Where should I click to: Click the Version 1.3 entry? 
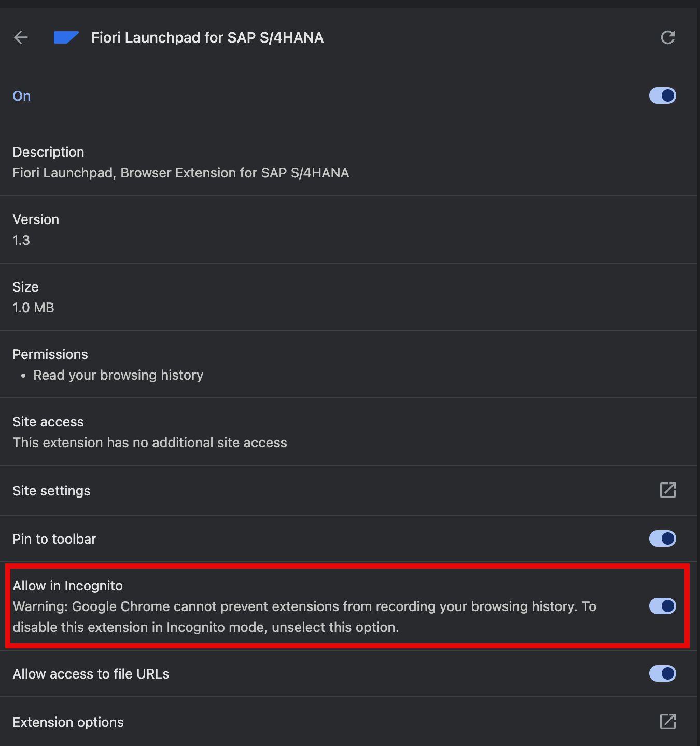pyautogui.click(x=36, y=230)
